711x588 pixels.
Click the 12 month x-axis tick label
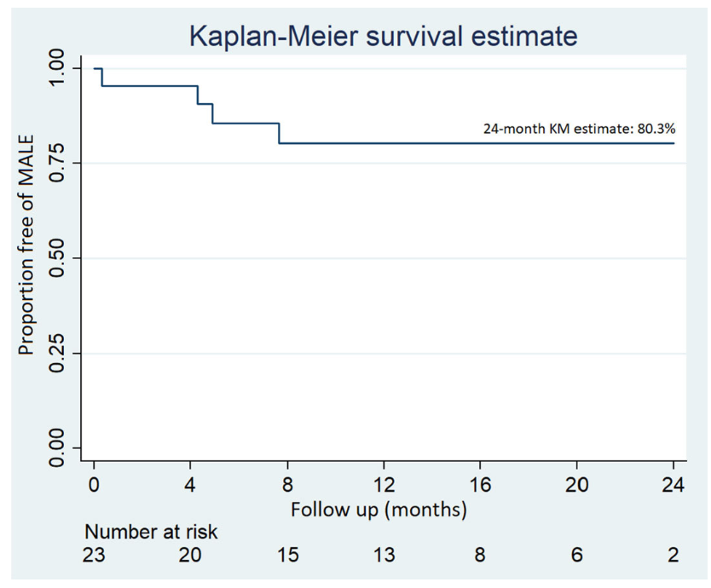(384, 486)
